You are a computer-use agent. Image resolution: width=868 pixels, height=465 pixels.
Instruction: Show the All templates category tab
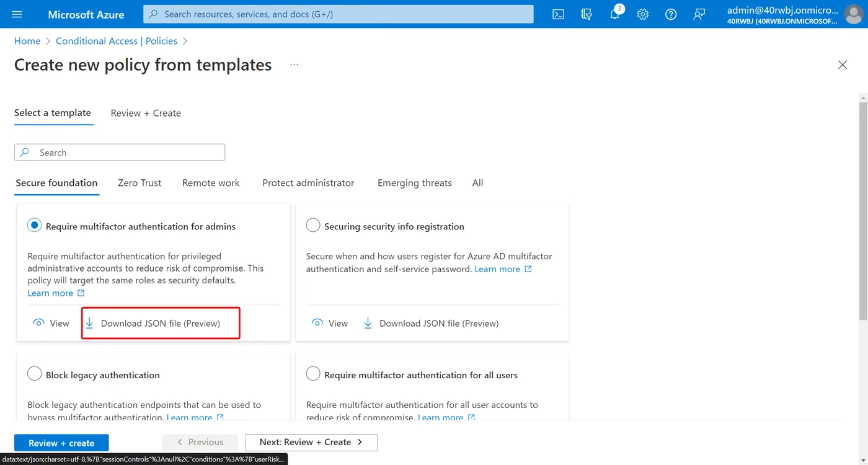[477, 183]
